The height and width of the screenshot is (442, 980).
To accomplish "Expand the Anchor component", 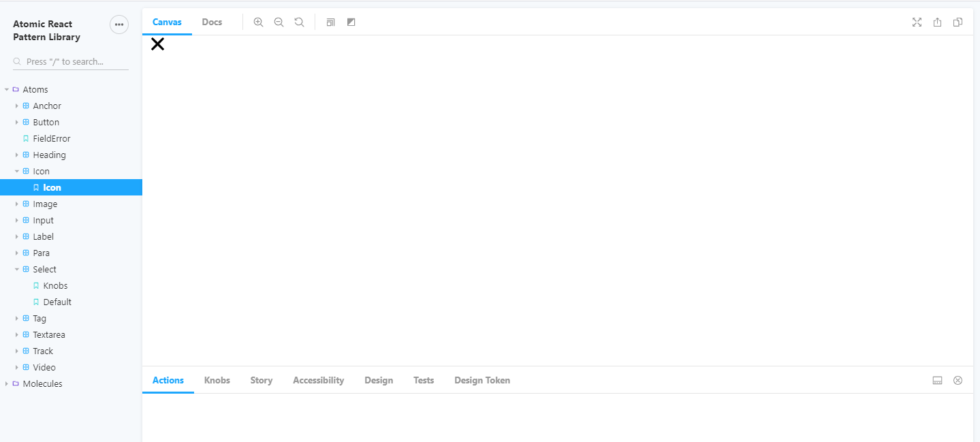I will point(17,106).
